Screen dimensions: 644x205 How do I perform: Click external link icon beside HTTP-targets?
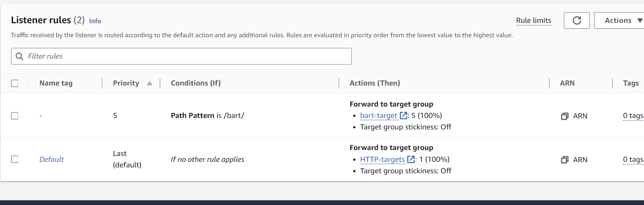pyautogui.click(x=411, y=159)
